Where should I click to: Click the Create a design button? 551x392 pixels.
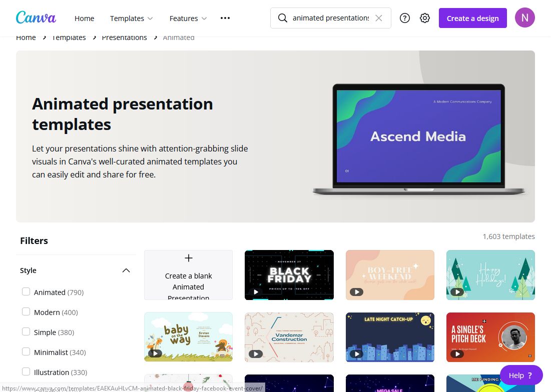[472, 18]
